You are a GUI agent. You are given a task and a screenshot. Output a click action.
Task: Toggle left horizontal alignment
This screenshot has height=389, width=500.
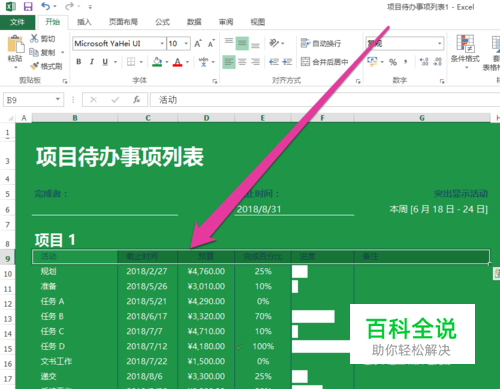tap(229, 62)
